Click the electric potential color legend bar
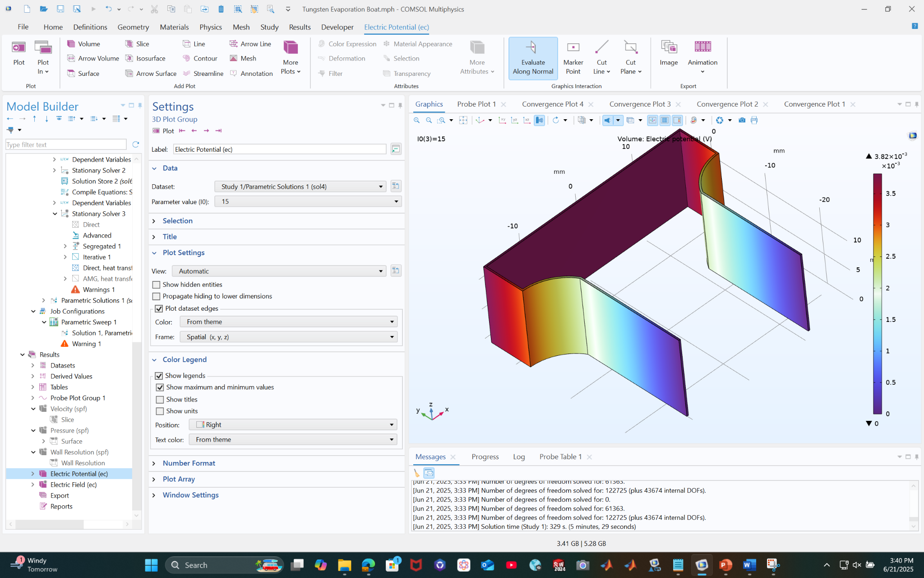924x578 pixels. [877, 294]
